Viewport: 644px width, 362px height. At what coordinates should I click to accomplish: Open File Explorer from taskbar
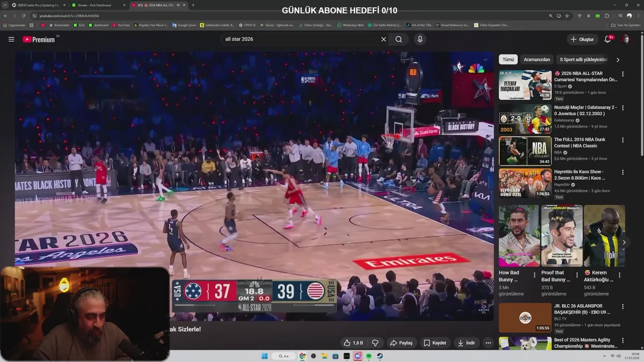tap(325, 356)
